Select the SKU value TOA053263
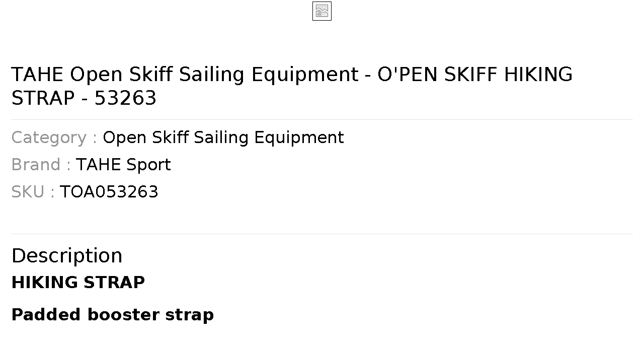 [109, 192]
